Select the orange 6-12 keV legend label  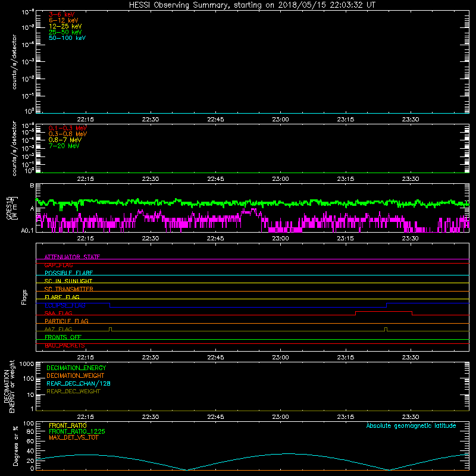64,20
